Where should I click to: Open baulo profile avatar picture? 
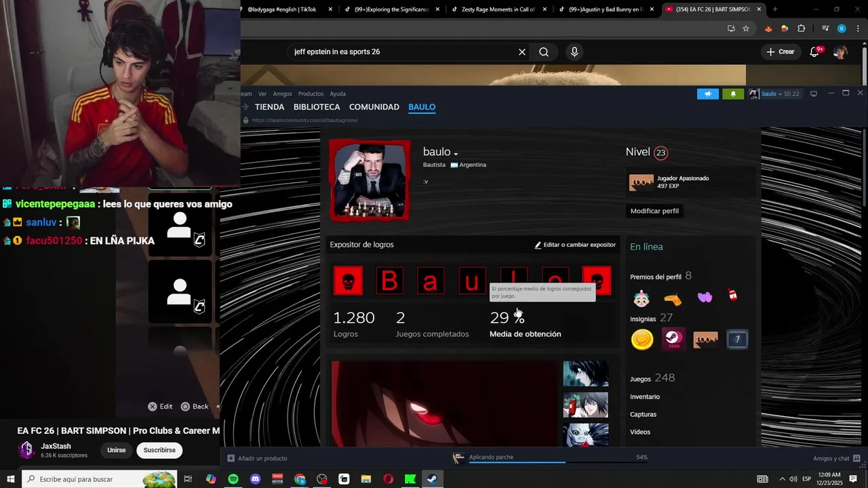(370, 180)
